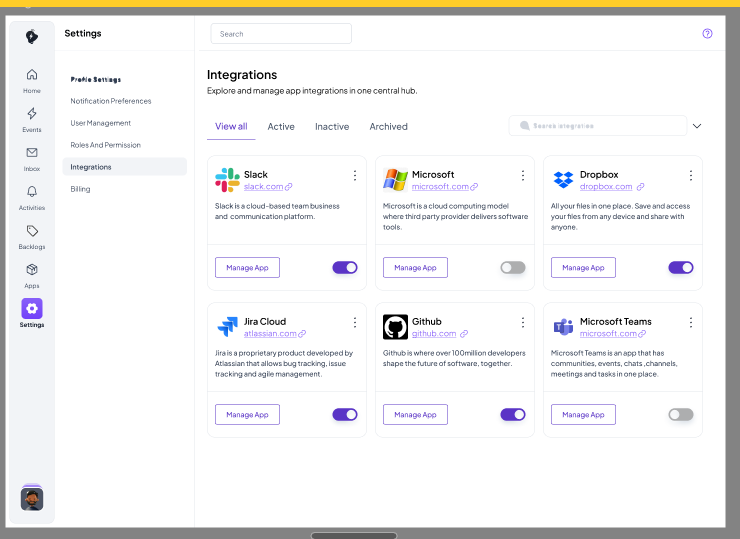Switch to the Archived tab
This screenshot has height=539, width=740.
point(388,126)
